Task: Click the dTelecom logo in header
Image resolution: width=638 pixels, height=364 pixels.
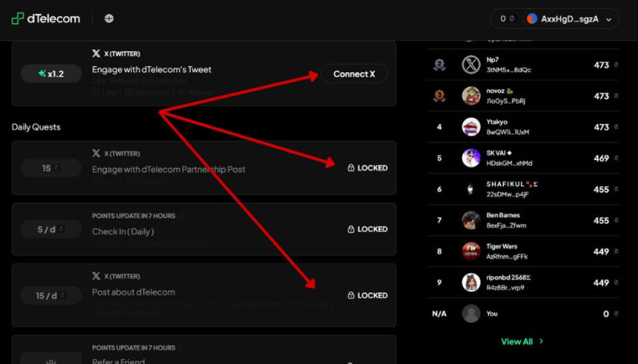Action: click(x=45, y=19)
